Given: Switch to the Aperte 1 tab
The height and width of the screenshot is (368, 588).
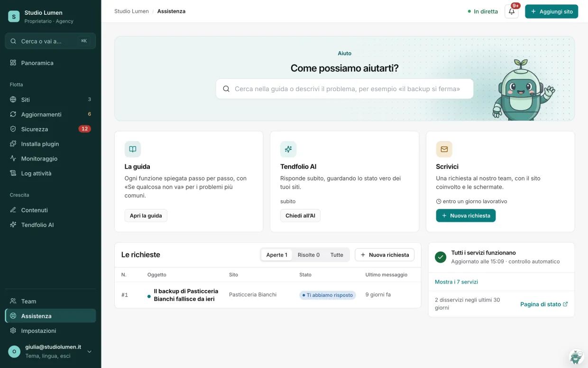Looking at the screenshot, I should (276, 255).
